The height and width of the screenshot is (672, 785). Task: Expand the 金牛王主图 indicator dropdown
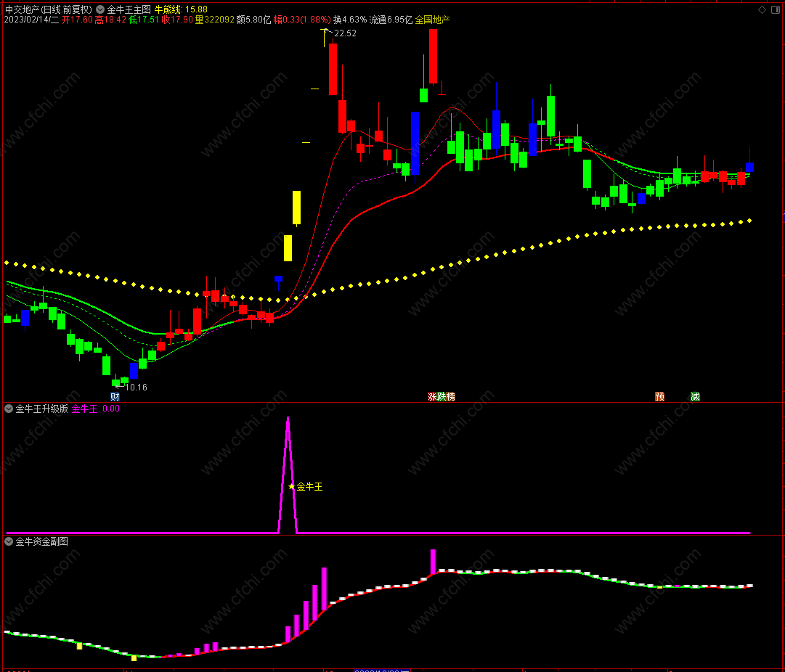pyautogui.click(x=100, y=9)
